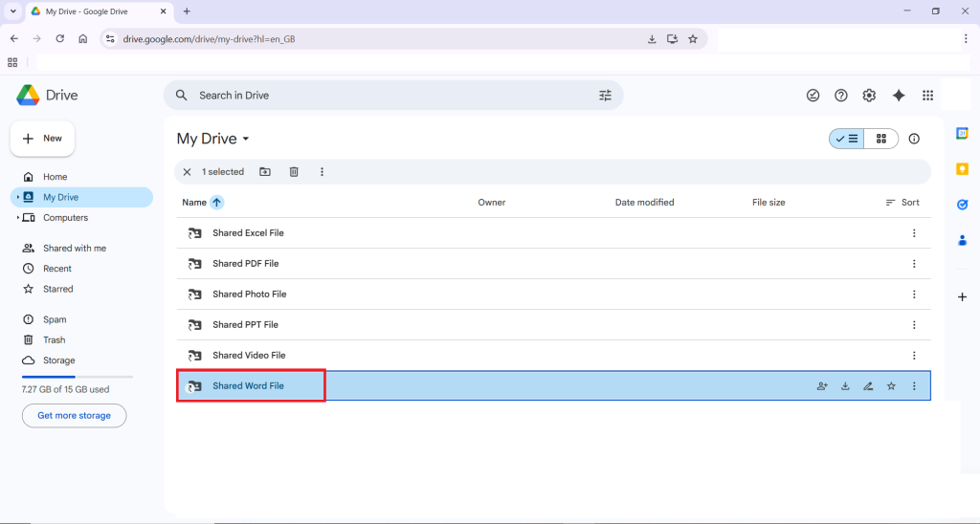This screenshot has width=980, height=524.
Task: Download the Shared Word File via row icon
Action: click(845, 386)
